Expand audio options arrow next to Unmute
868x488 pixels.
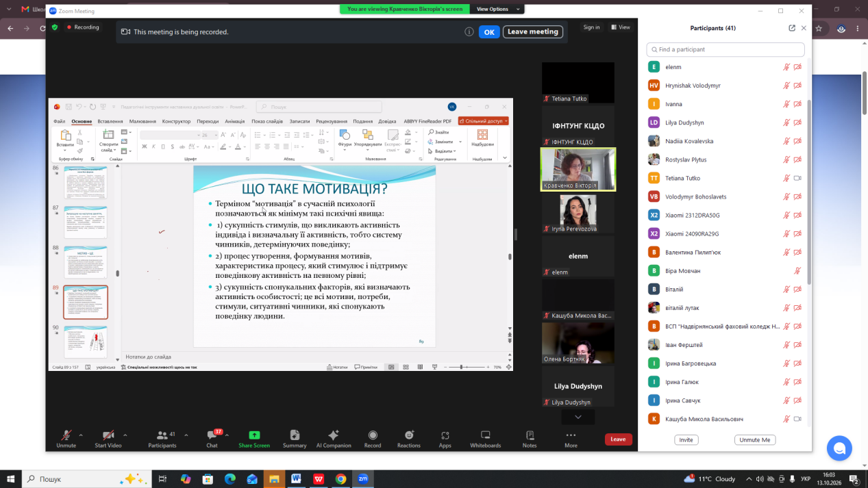81,435
